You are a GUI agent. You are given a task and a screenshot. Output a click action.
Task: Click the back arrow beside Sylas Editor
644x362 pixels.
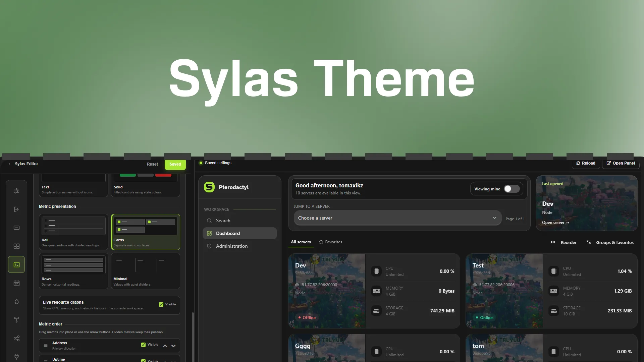(x=10, y=164)
